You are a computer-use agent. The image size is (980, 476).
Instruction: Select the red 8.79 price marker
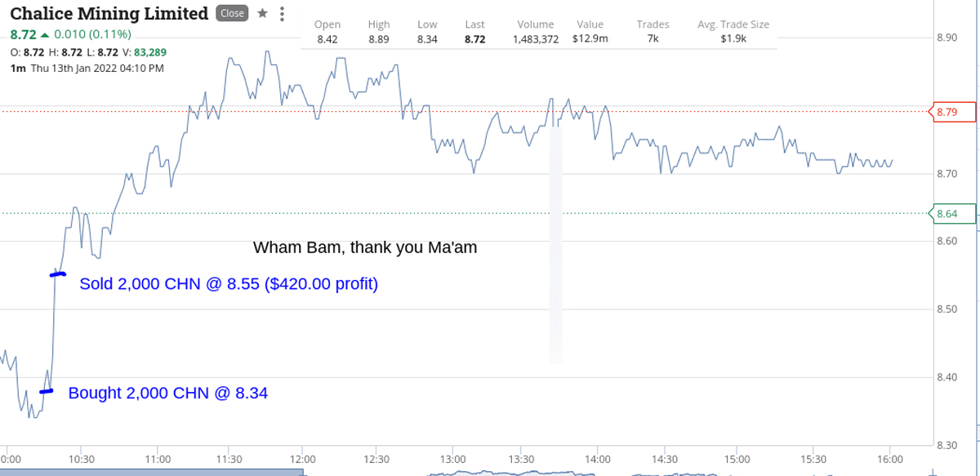954,112
